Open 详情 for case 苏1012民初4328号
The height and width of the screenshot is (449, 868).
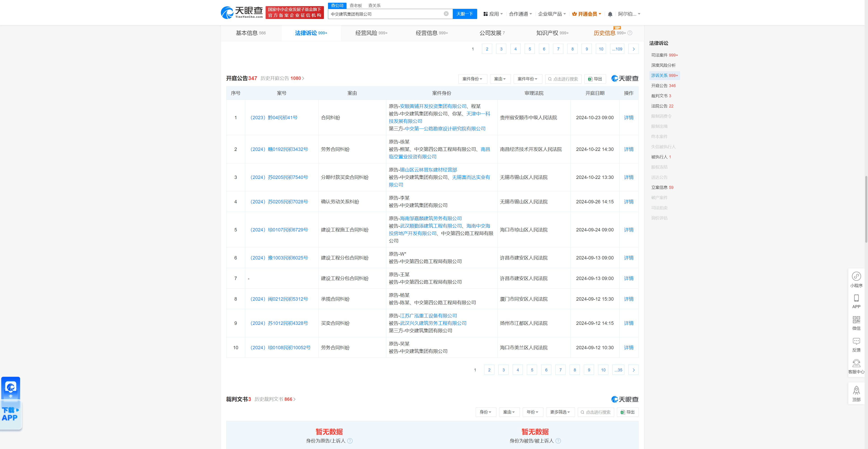click(x=628, y=323)
